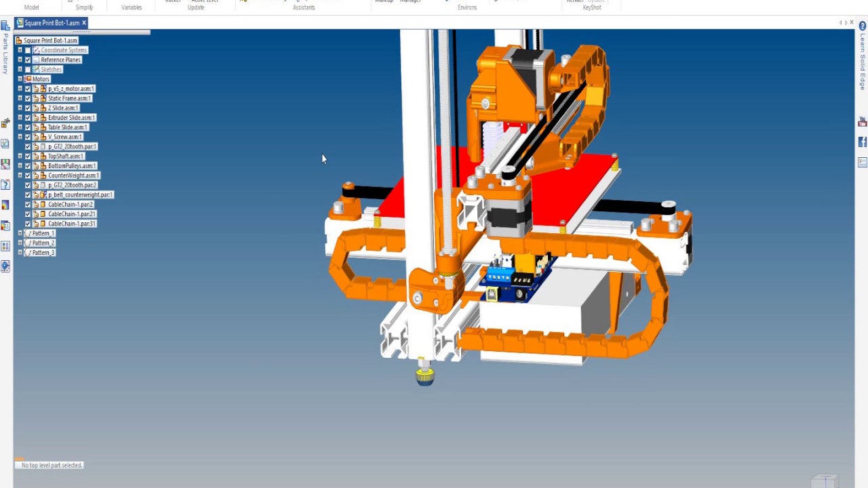Expand the Pattern_1 node
The image size is (868, 488).
point(20,233)
